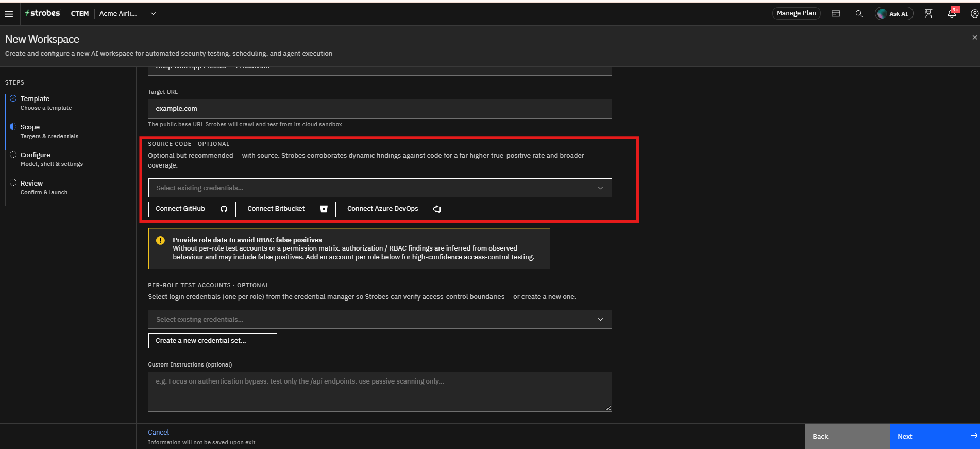
Task: Click Manage Plan button
Action: point(796,13)
